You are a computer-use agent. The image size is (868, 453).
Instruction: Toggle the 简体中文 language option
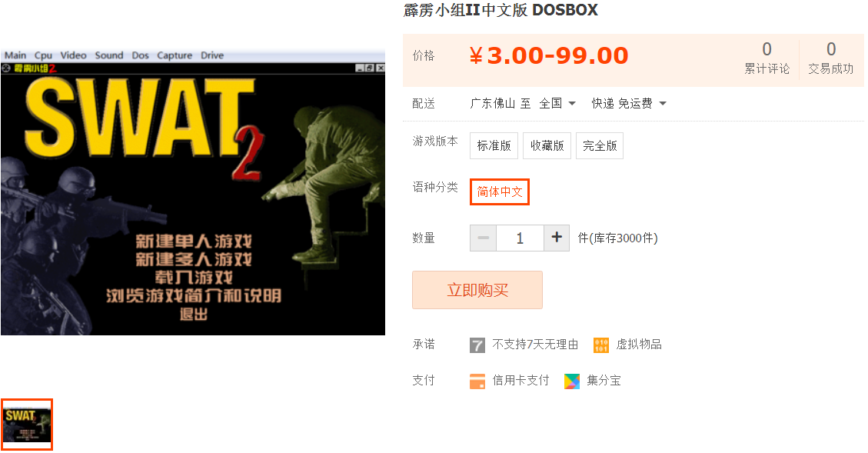pyautogui.click(x=500, y=192)
